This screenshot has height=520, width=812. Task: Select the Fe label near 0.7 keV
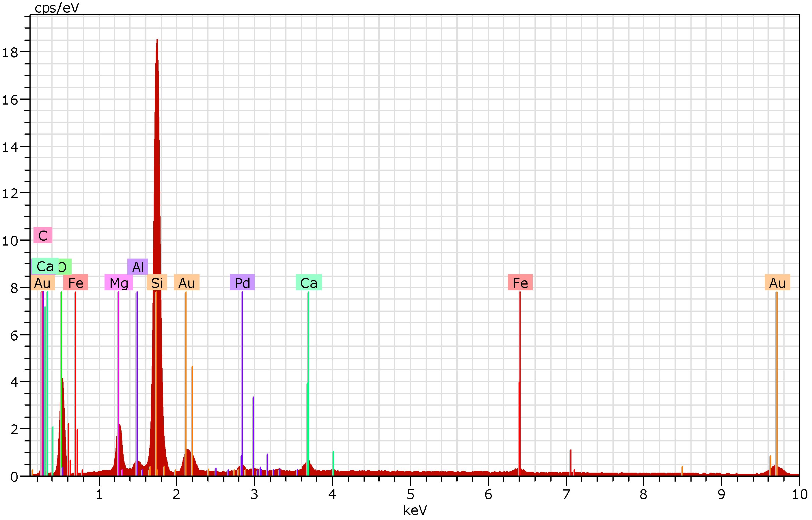[x=76, y=283]
